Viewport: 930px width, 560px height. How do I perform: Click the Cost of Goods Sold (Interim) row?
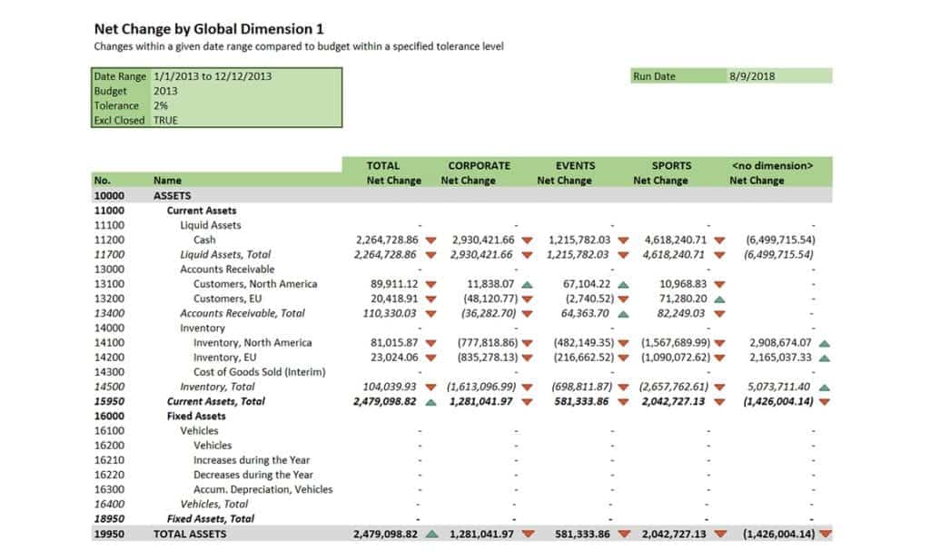pyautogui.click(x=259, y=372)
